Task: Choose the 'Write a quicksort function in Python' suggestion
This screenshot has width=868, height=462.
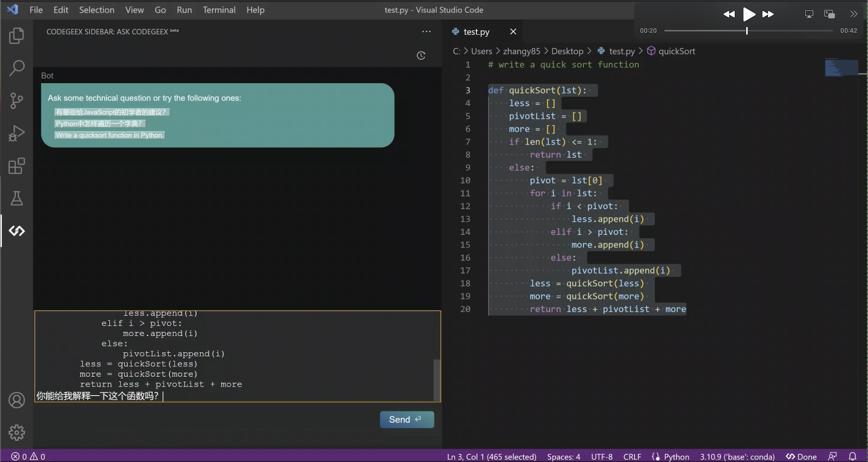Action: 109,135
